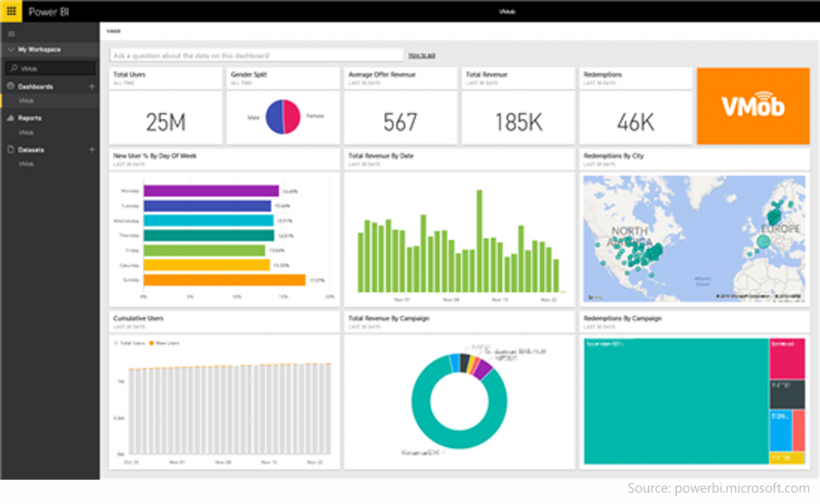This screenshot has width=820, height=504.
Task: Click the Datasets document icon
Action: click(10, 150)
